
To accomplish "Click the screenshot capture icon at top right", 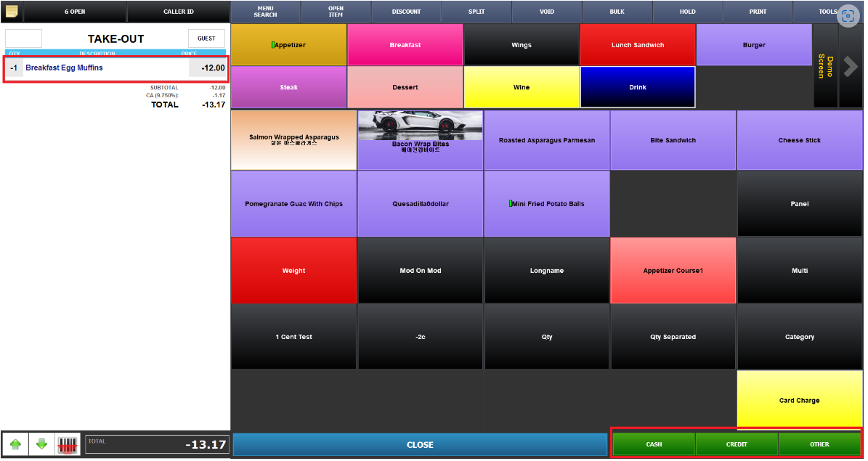I will tap(848, 15).
